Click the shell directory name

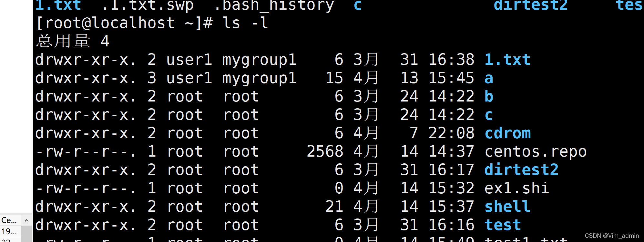point(507,207)
